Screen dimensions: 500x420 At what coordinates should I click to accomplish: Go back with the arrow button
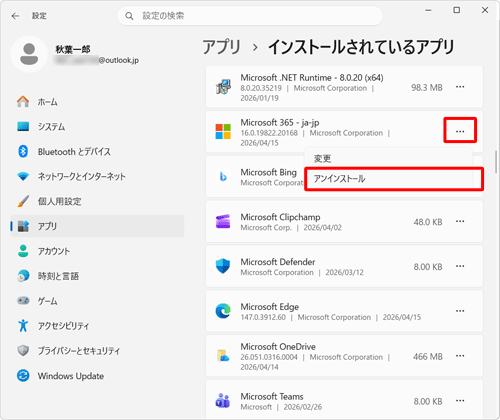(15, 16)
